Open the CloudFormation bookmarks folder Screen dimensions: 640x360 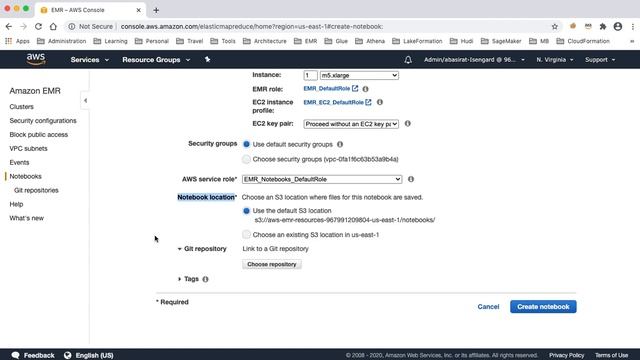(583, 41)
